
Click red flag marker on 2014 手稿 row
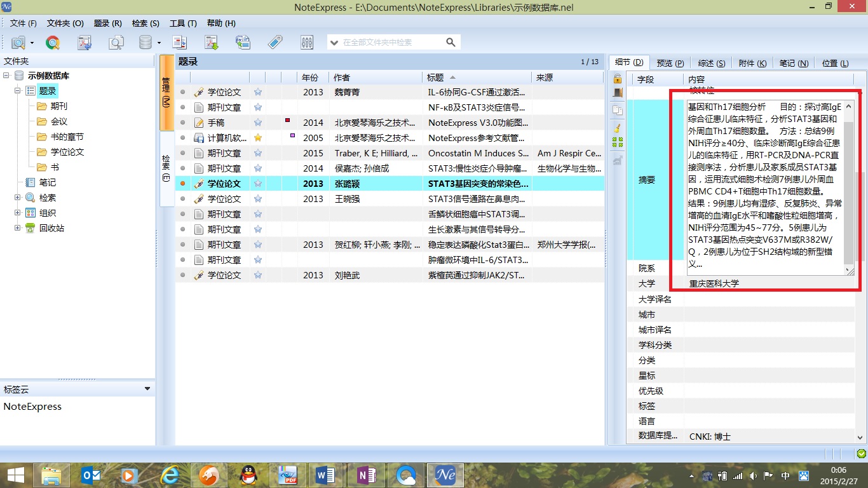(x=288, y=119)
